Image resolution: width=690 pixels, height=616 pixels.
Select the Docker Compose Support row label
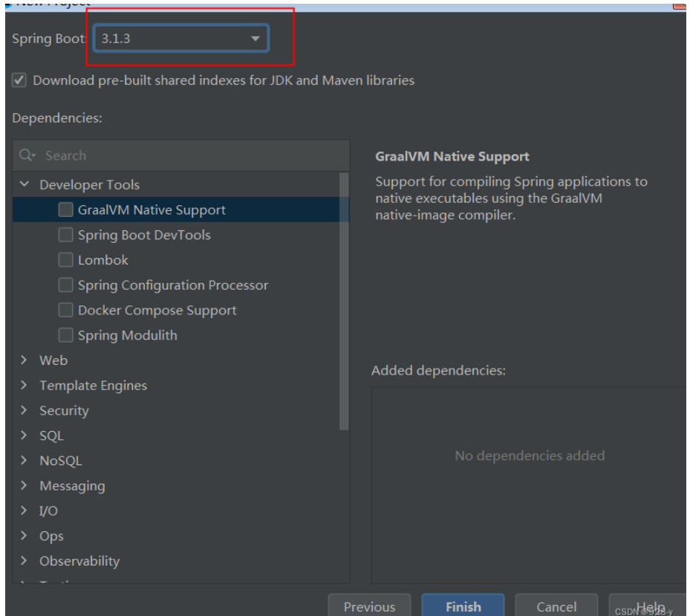[157, 310]
